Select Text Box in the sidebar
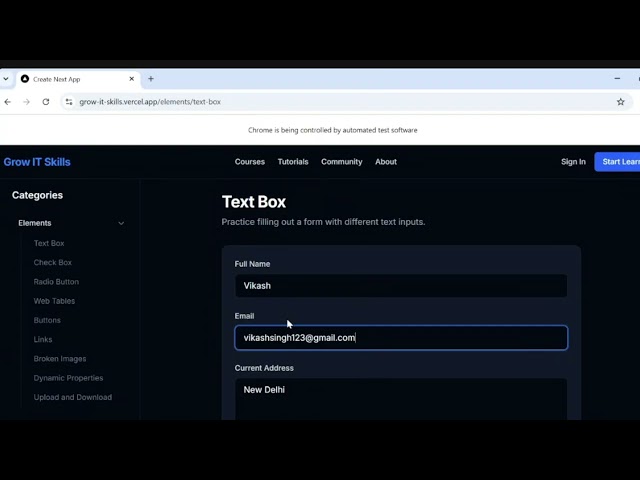Viewport: 640px width, 480px height. [49, 243]
